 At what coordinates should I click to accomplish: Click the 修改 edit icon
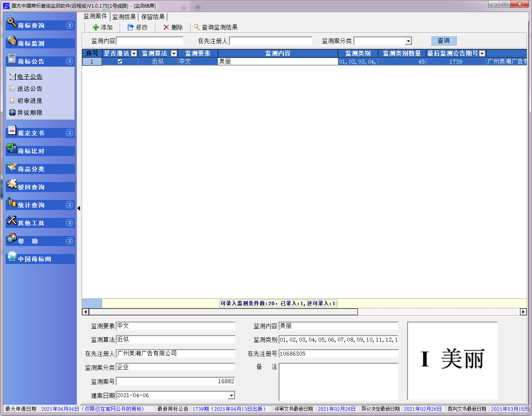pos(130,27)
